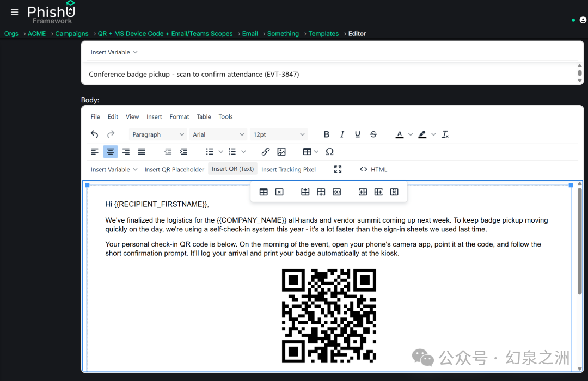The height and width of the screenshot is (381, 588).
Task: Open the insert image icon
Action: tap(281, 151)
